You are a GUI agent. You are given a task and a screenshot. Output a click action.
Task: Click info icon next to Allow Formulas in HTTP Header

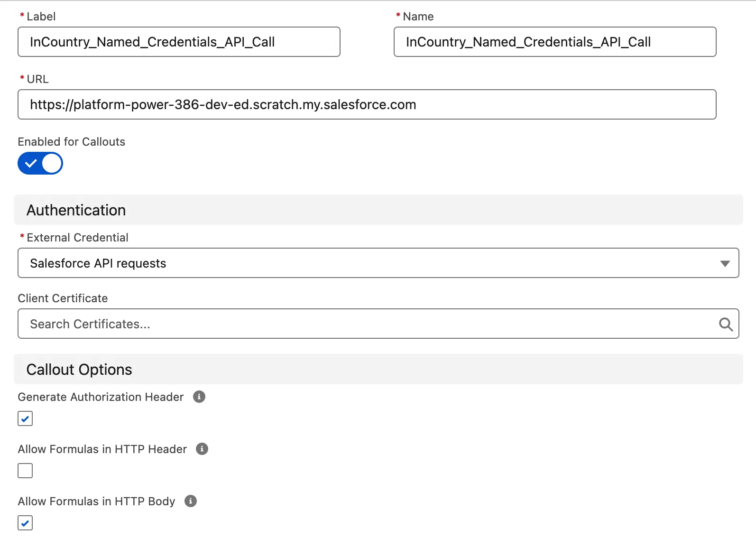202,449
